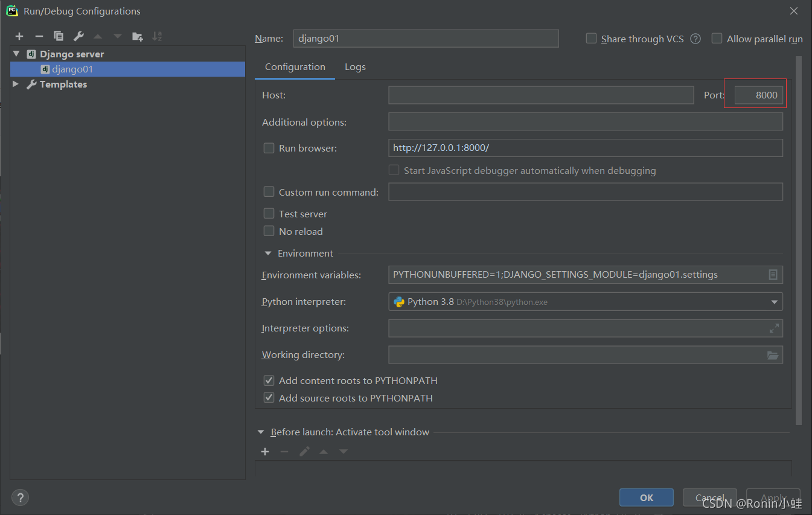Image resolution: width=812 pixels, height=515 pixels.
Task: Remove before launch task minus icon
Action: pyautogui.click(x=284, y=452)
